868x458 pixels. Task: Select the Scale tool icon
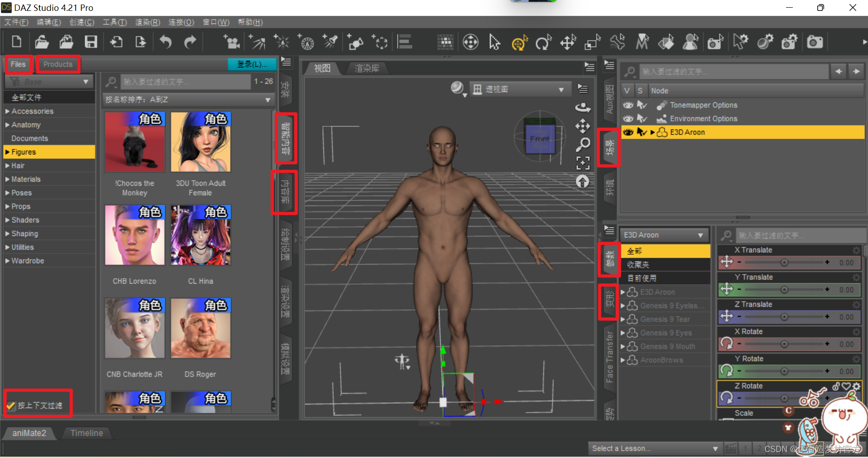(592, 43)
